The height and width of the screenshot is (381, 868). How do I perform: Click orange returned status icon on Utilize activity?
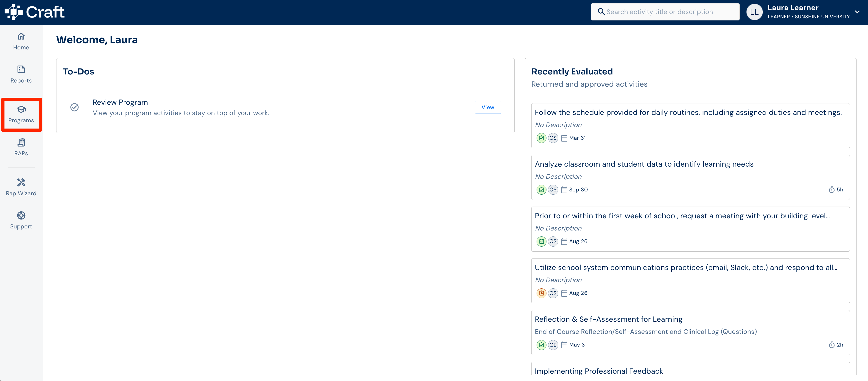pyautogui.click(x=541, y=293)
